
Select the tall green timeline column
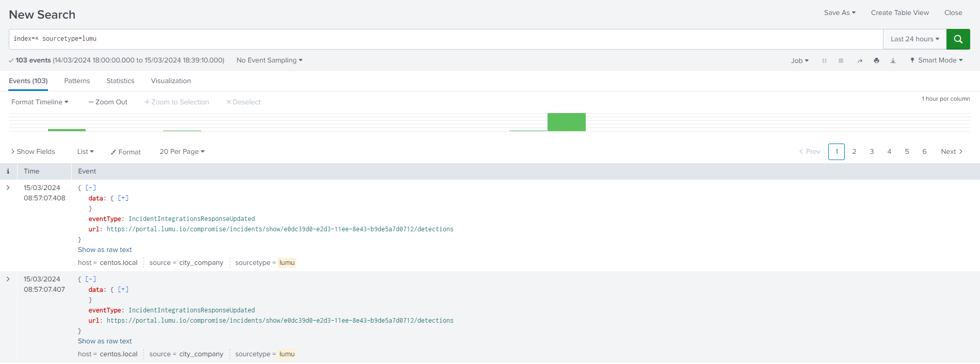[x=566, y=122]
